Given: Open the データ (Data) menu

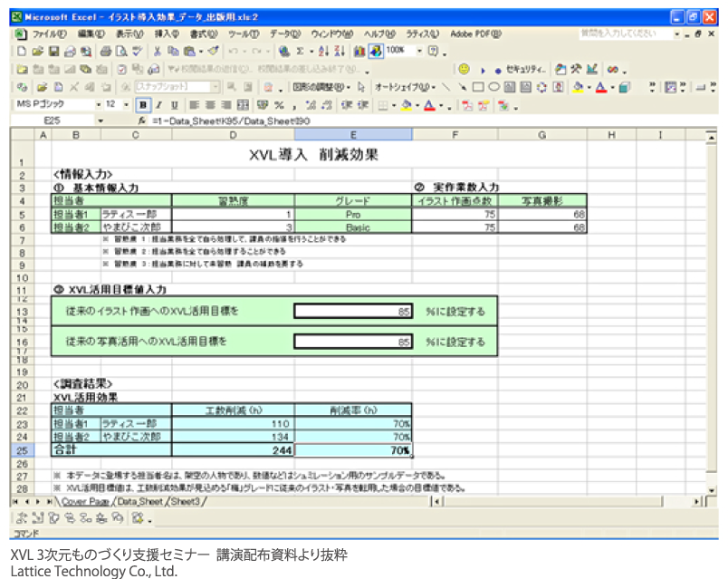Looking at the screenshot, I should pyautogui.click(x=285, y=34).
